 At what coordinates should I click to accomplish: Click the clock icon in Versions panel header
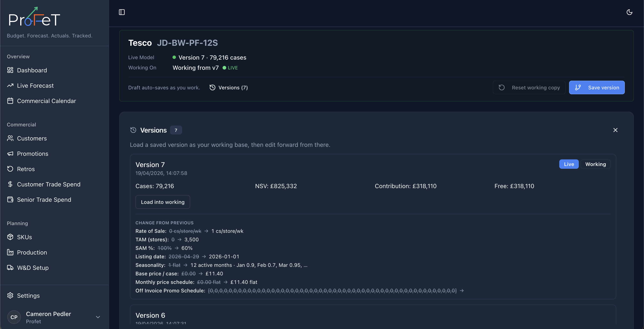(x=133, y=130)
